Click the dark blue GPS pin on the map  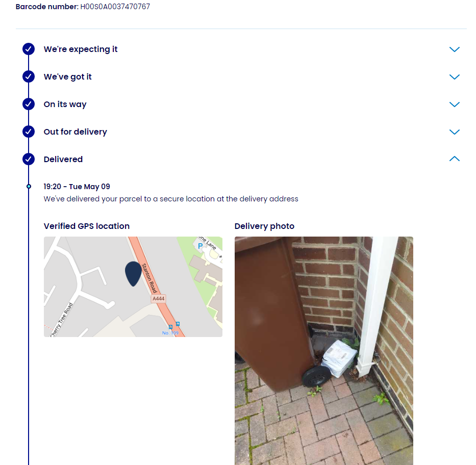point(133,274)
